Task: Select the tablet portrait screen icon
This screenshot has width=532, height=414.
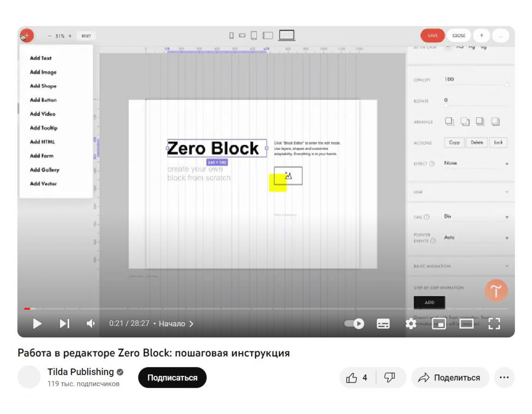Action: (254, 36)
